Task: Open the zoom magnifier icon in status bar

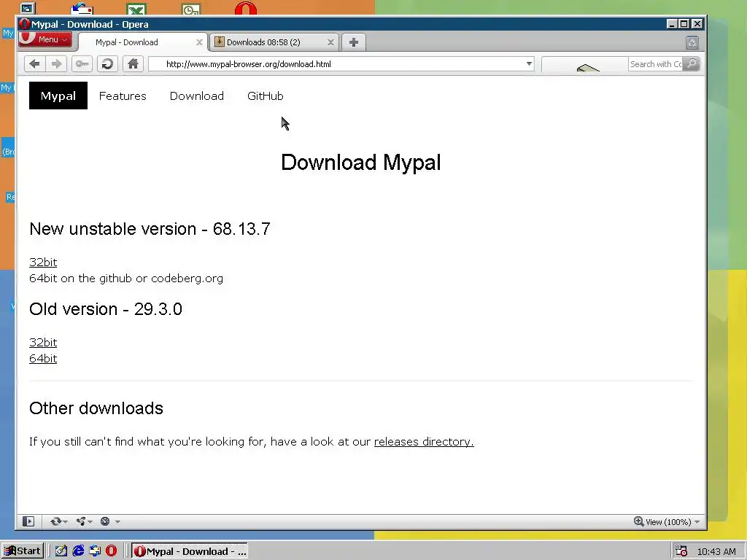Action: [x=638, y=521]
